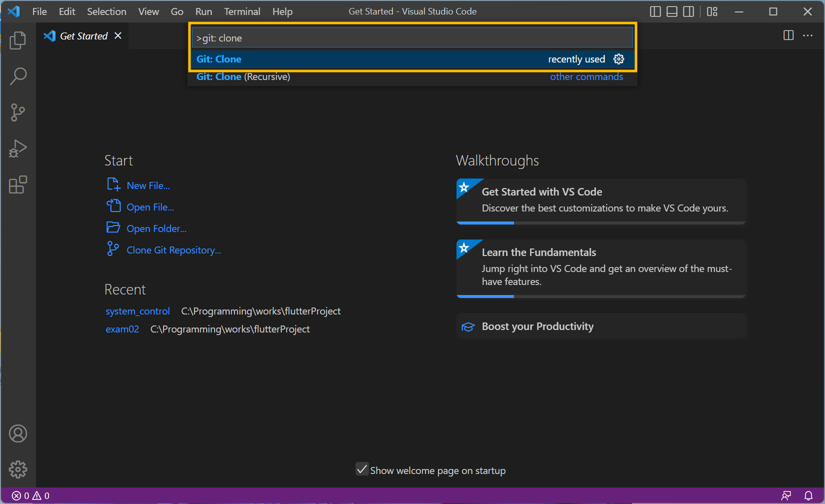Configure keybinding gear for Git: Clone
The image size is (825, 504).
coord(619,59)
